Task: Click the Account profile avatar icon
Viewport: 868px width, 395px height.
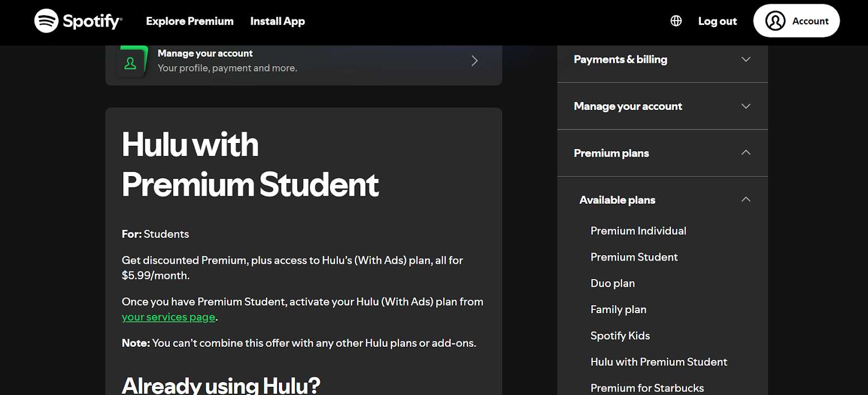Action: [775, 21]
